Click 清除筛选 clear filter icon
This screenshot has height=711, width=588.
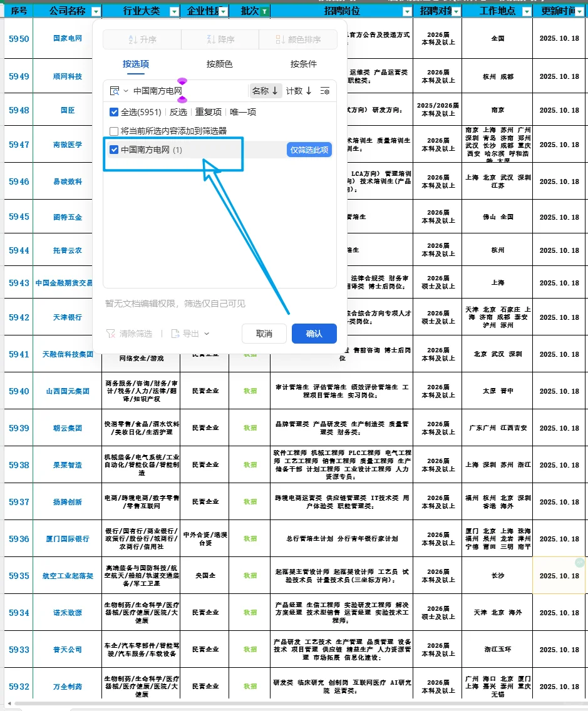coord(111,334)
